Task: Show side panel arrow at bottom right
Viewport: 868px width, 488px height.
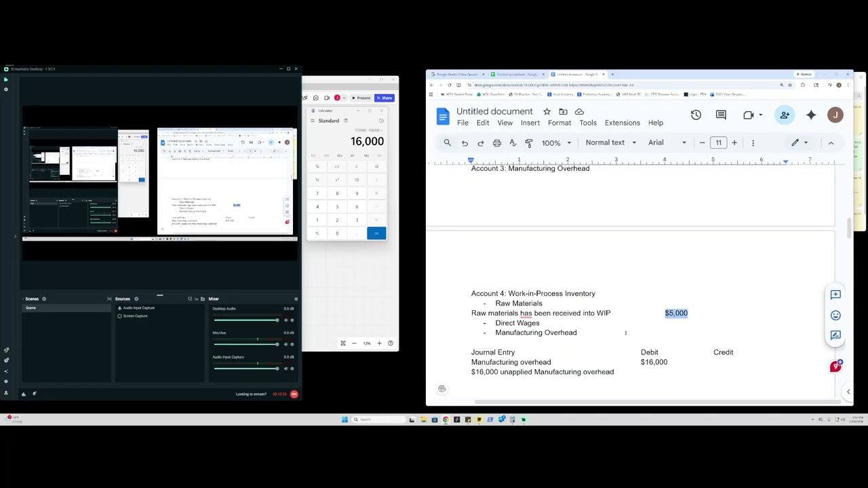Action: (x=848, y=392)
